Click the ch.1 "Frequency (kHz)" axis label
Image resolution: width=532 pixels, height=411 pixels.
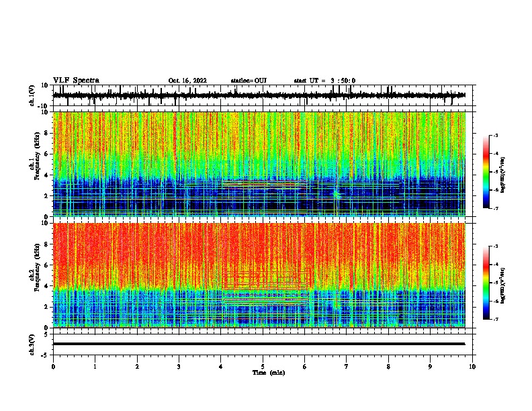pos(37,156)
